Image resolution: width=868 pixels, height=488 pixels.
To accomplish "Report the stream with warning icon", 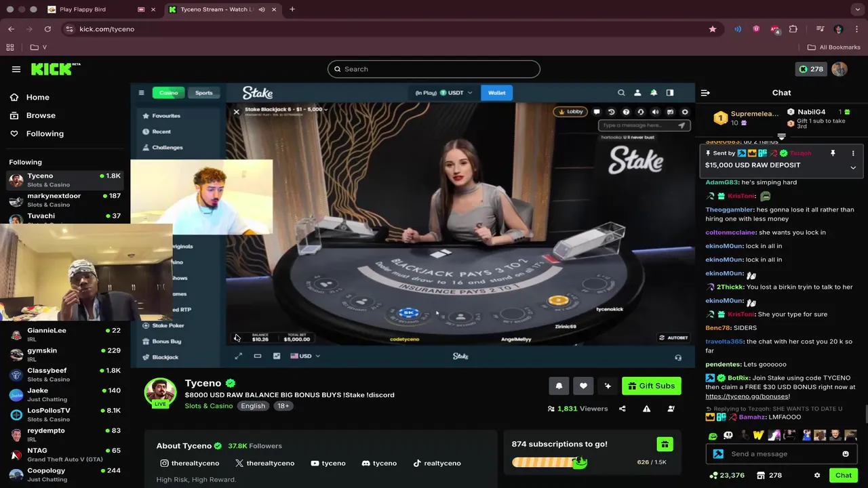I will pos(647,409).
